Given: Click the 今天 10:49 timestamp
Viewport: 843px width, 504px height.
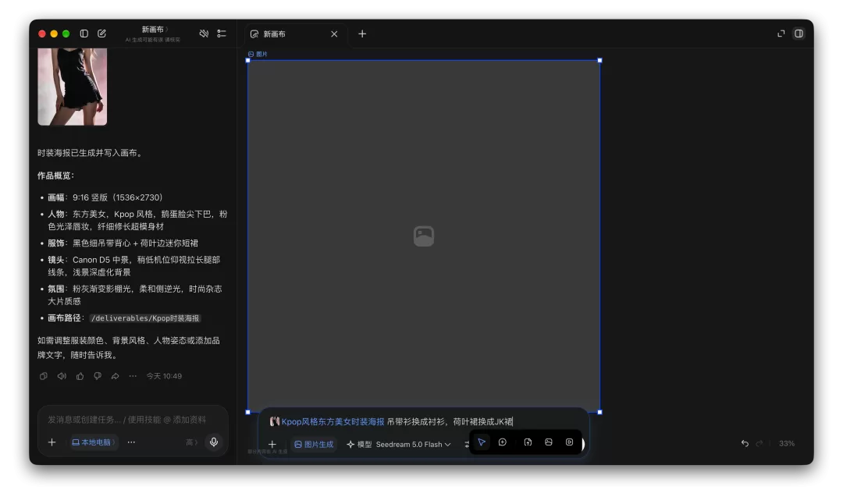Looking at the screenshot, I should 164,376.
